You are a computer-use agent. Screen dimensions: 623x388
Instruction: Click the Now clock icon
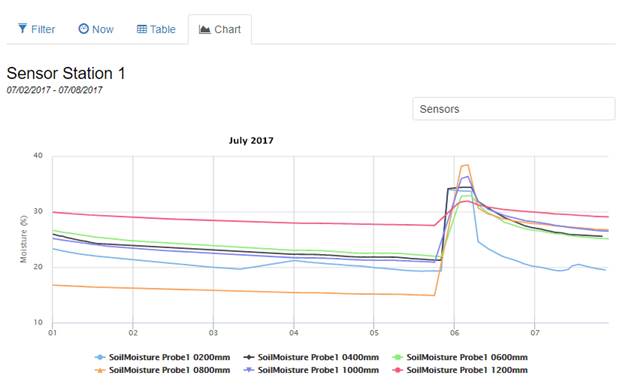(x=83, y=29)
